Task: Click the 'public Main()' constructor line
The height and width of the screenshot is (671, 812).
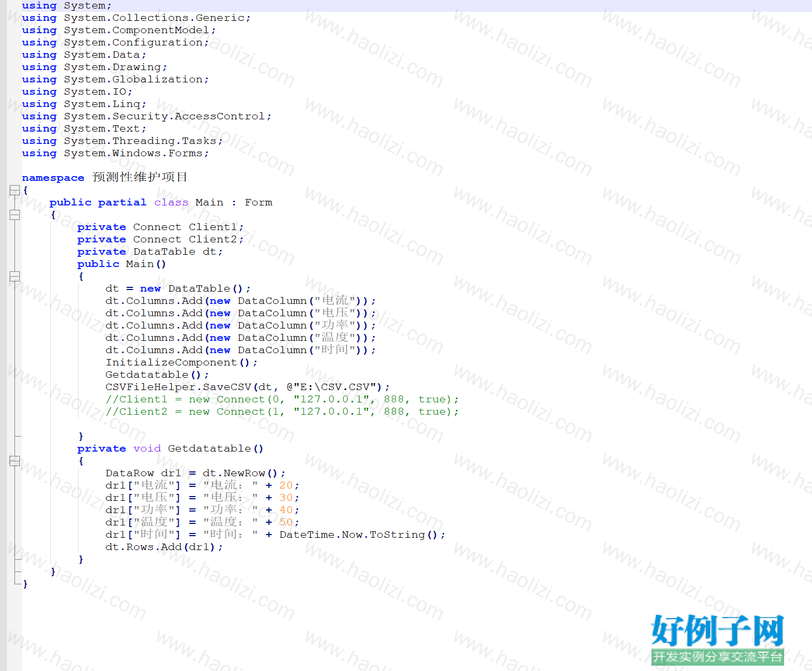Action: [x=122, y=264]
